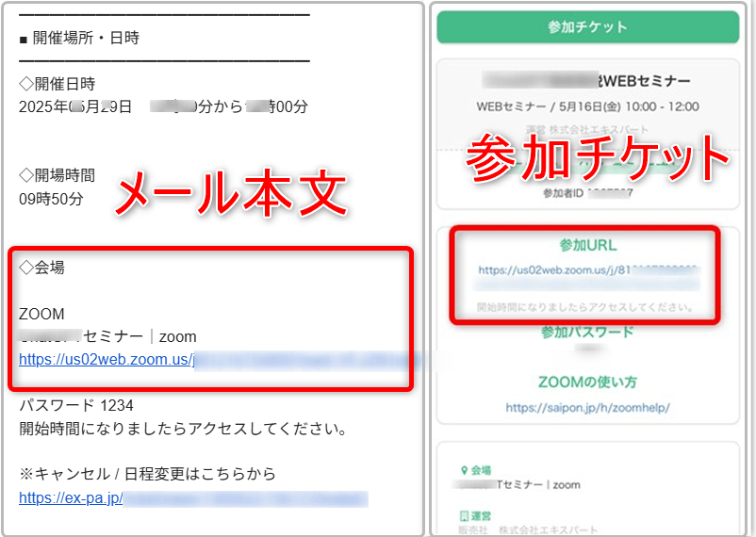Open the saipon.jp zoomhelp link
Image resolution: width=756 pixels, height=537 pixels.
(x=587, y=407)
